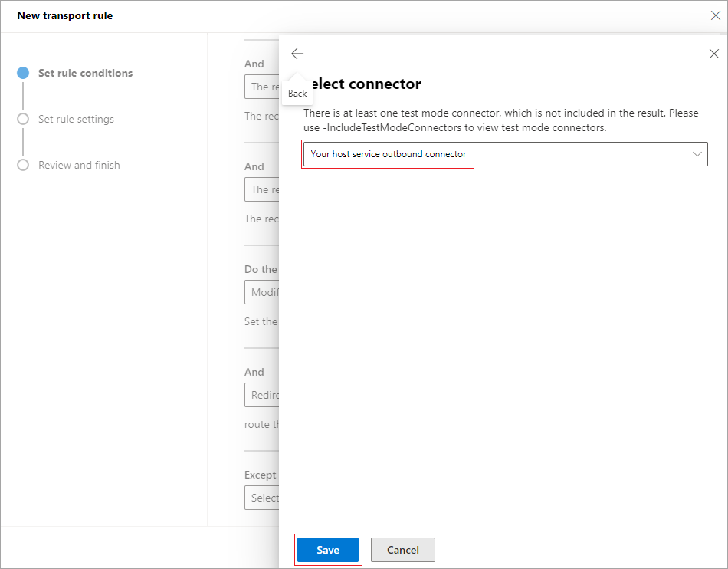Open the 'Except' Select dropdown
This screenshot has width=728, height=569.
(x=263, y=498)
